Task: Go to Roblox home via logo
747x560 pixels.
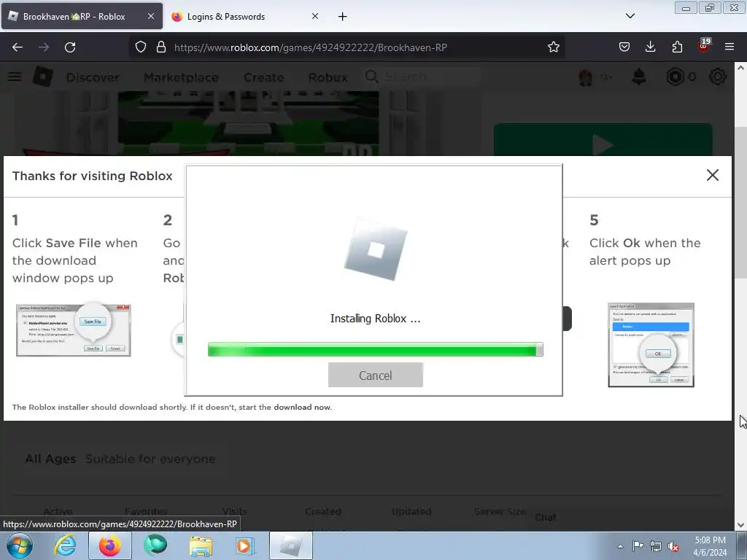Action: coord(43,77)
